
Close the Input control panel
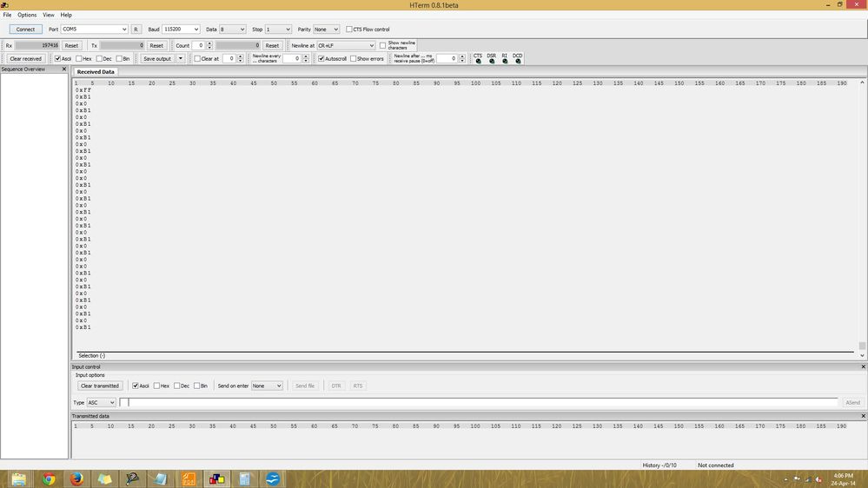click(x=863, y=366)
